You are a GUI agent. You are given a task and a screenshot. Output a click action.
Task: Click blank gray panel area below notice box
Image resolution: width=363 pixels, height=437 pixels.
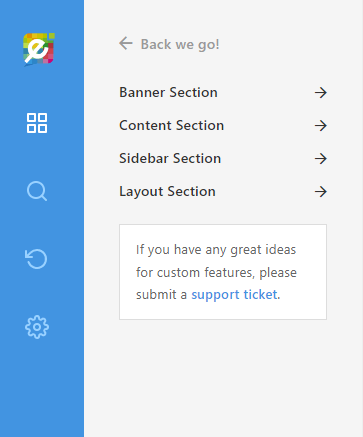click(x=223, y=377)
